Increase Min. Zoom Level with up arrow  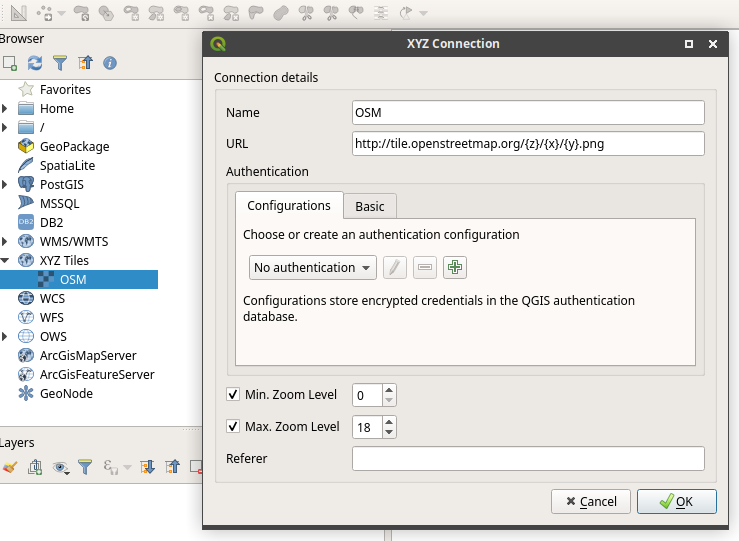(x=389, y=390)
